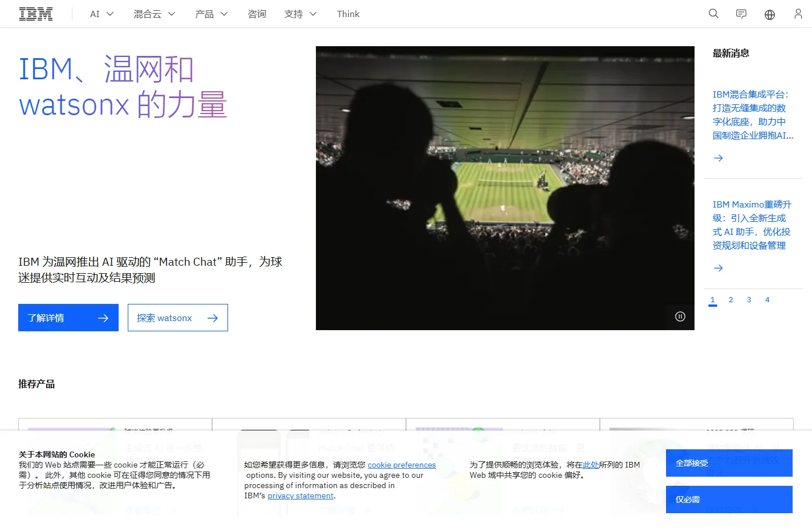The width and height of the screenshot is (812, 532).
Task: Open the user profile icon
Action: pos(798,14)
